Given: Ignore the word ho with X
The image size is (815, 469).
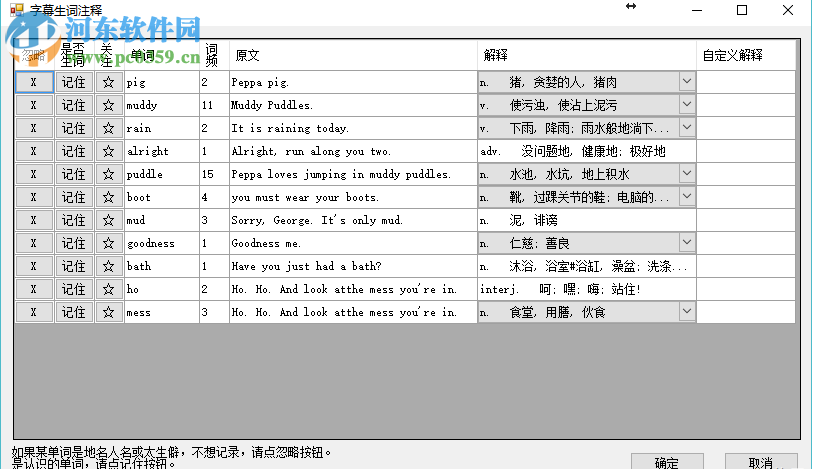Looking at the screenshot, I should click(x=34, y=289).
